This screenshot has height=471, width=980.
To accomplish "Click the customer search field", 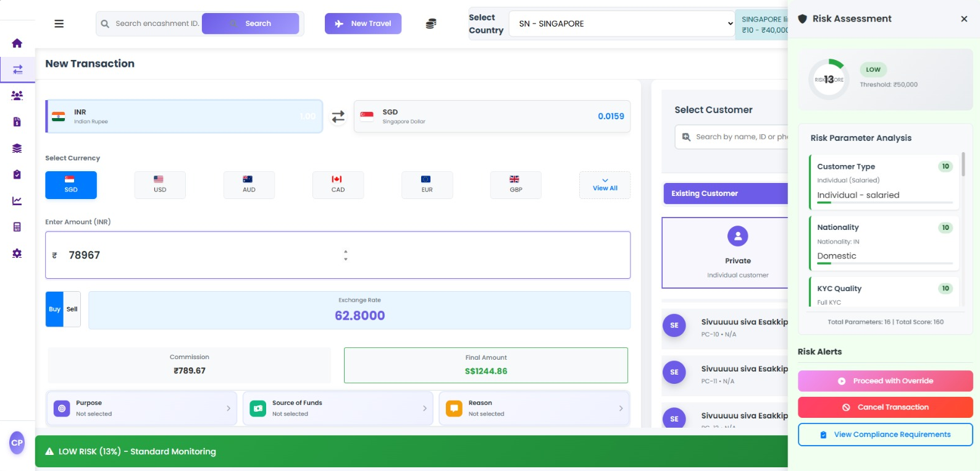I will point(732,137).
